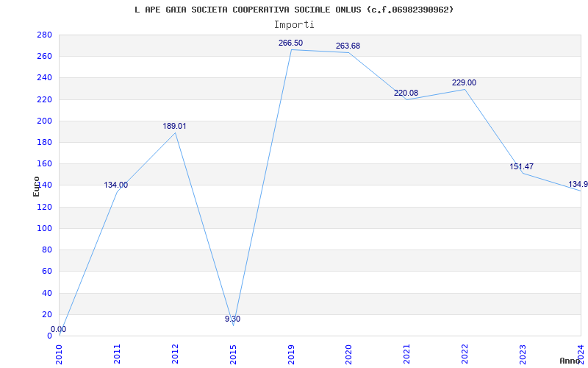
Task: Click the y-axis value 180
Action: pos(44,142)
